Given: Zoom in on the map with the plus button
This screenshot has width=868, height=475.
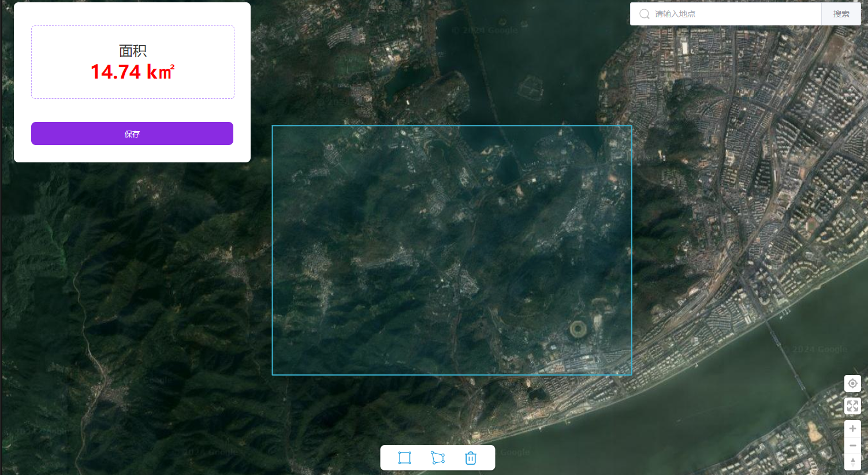Looking at the screenshot, I should click(852, 428).
